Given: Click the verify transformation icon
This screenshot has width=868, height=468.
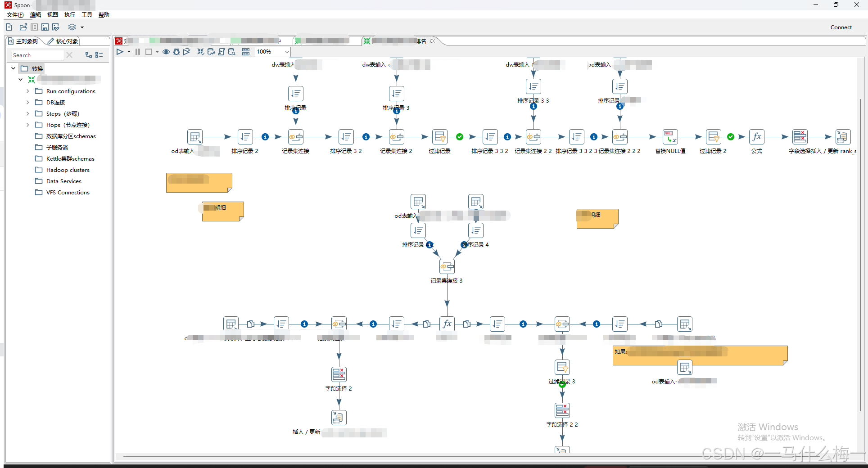Looking at the screenshot, I should pos(201,52).
